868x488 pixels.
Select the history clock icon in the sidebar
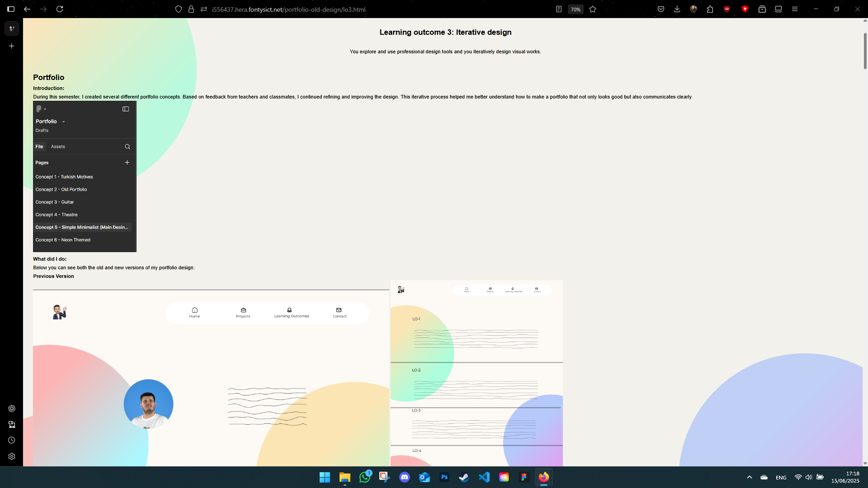(x=12, y=440)
